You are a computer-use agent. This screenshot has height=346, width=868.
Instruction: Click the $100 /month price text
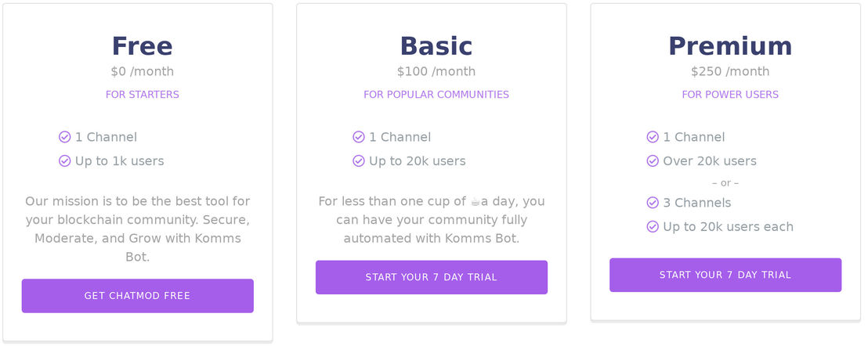click(x=436, y=72)
